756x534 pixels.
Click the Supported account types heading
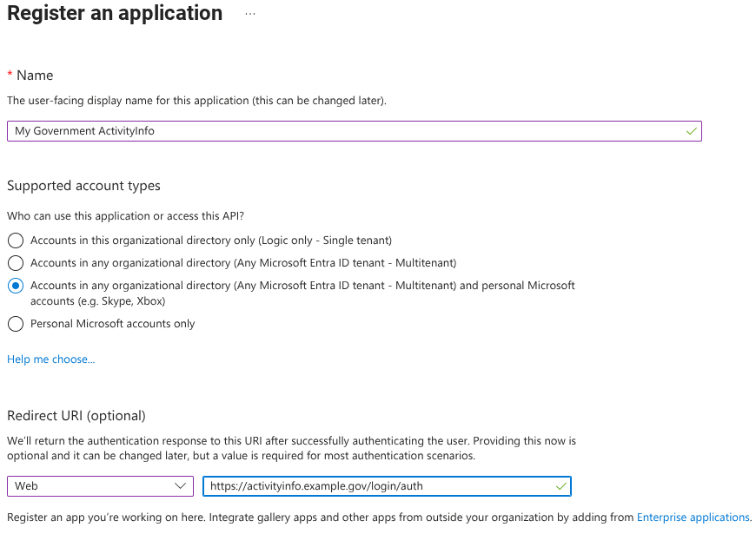click(83, 186)
